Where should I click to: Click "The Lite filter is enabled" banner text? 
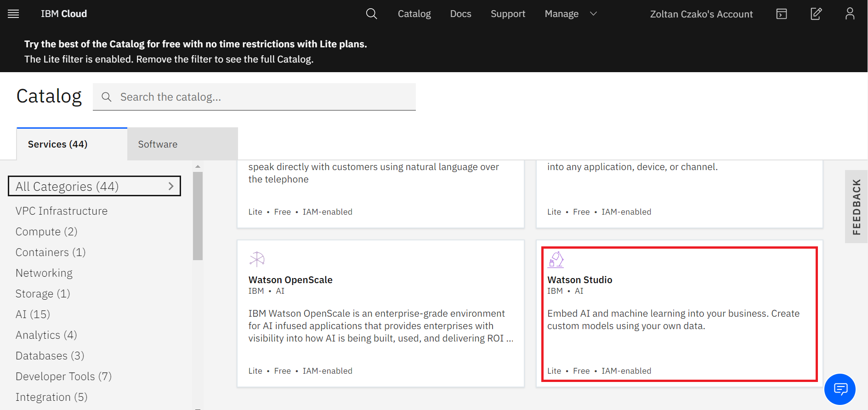pyautogui.click(x=169, y=59)
